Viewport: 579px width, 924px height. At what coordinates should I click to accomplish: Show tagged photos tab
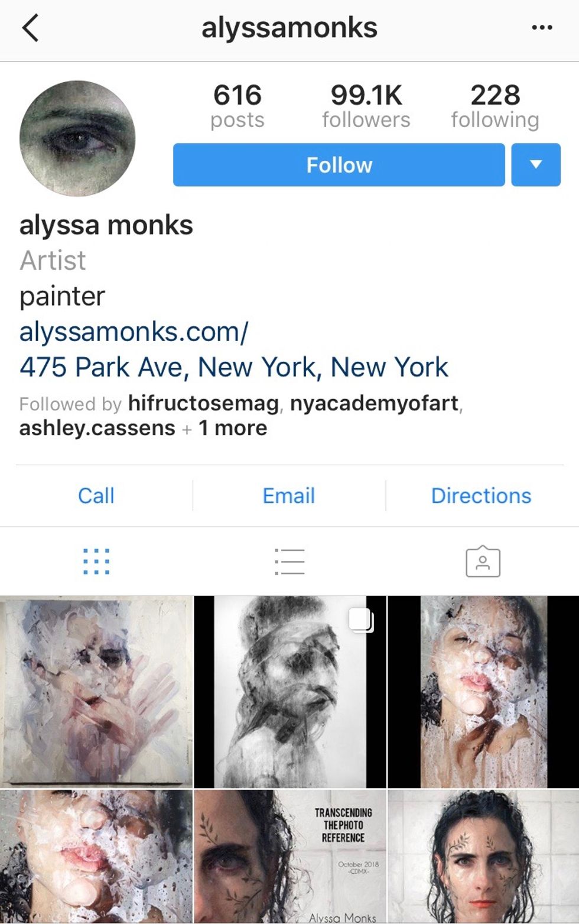[x=483, y=562]
